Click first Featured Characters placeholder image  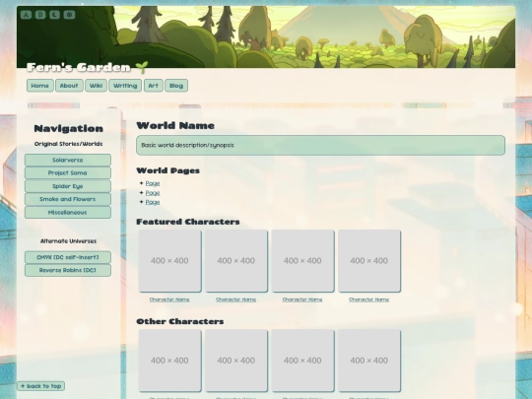(169, 260)
